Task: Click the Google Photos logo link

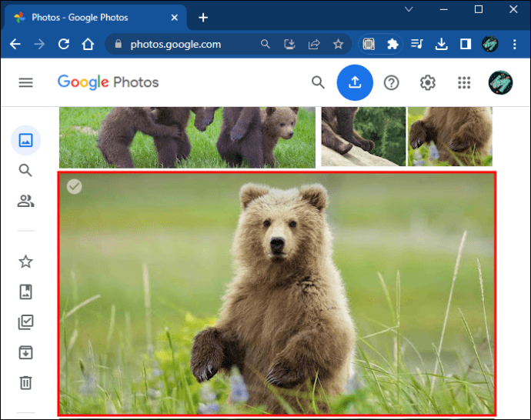Action: click(x=108, y=82)
